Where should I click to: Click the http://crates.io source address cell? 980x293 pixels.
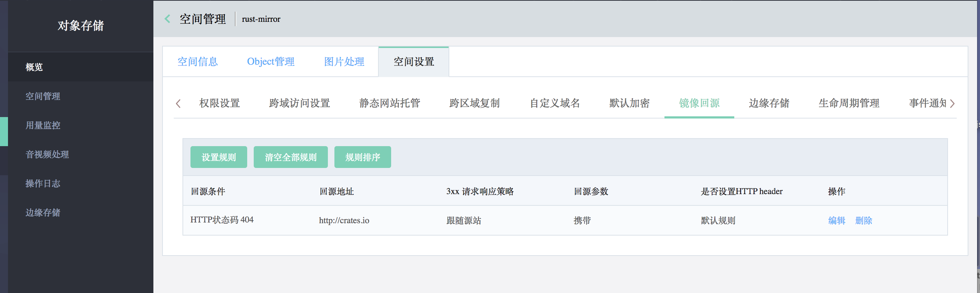(344, 220)
